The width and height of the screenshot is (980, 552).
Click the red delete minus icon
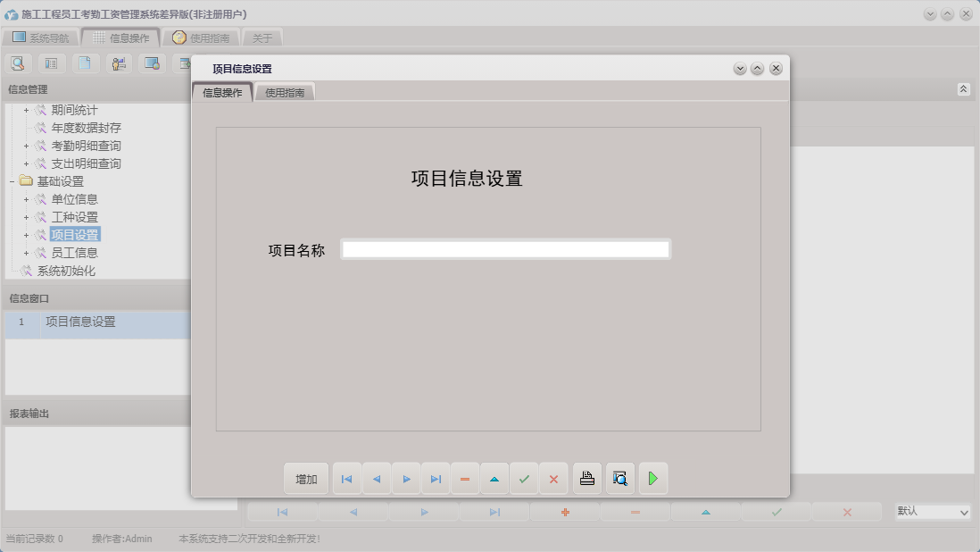coord(464,478)
